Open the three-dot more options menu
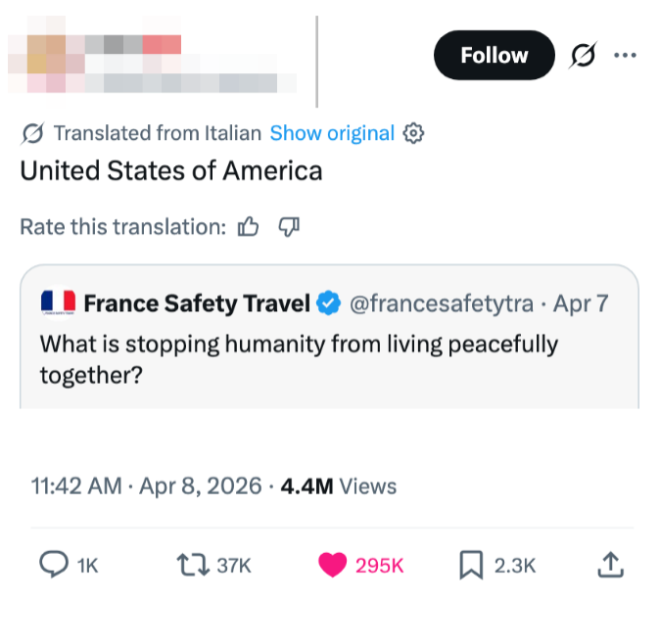The width and height of the screenshot is (660, 644). pos(625,56)
